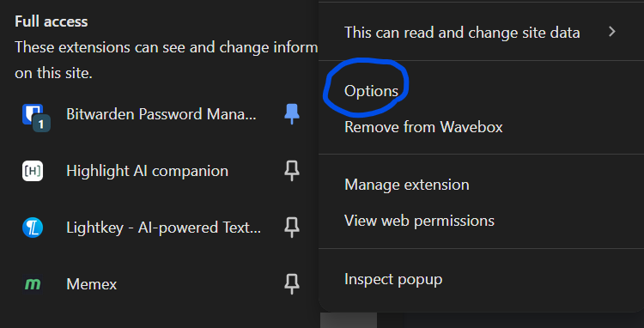This screenshot has width=644, height=328.
Task: Click the green Memex icon
Action: pos(33,284)
